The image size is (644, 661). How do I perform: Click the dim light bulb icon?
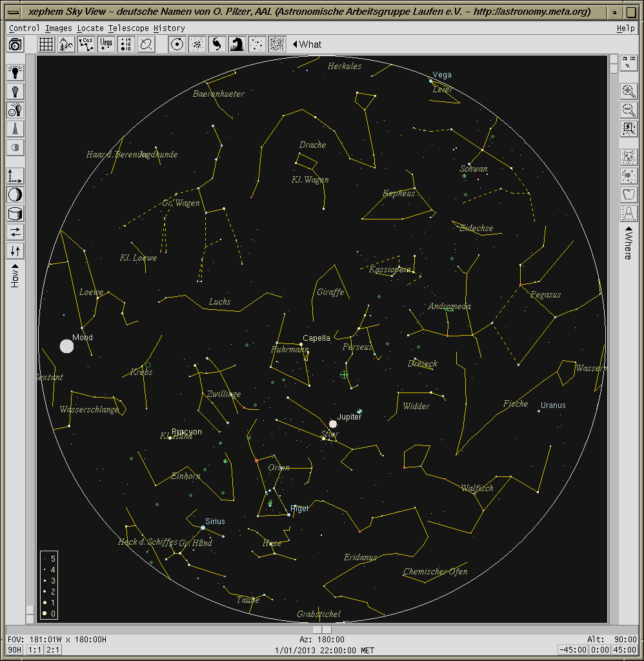[x=15, y=91]
